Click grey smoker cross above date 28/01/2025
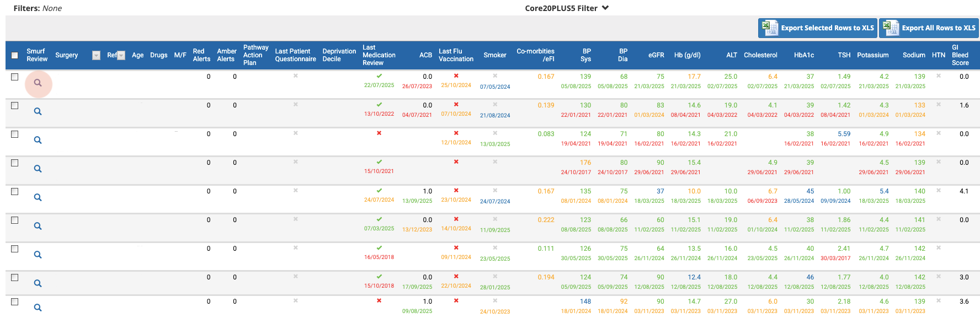This screenshot has width=980, height=318. (x=495, y=277)
